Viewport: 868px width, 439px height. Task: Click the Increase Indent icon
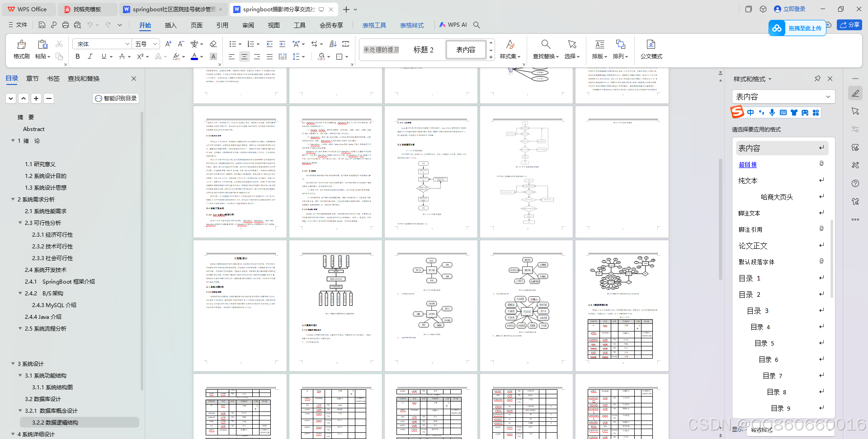click(282, 44)
